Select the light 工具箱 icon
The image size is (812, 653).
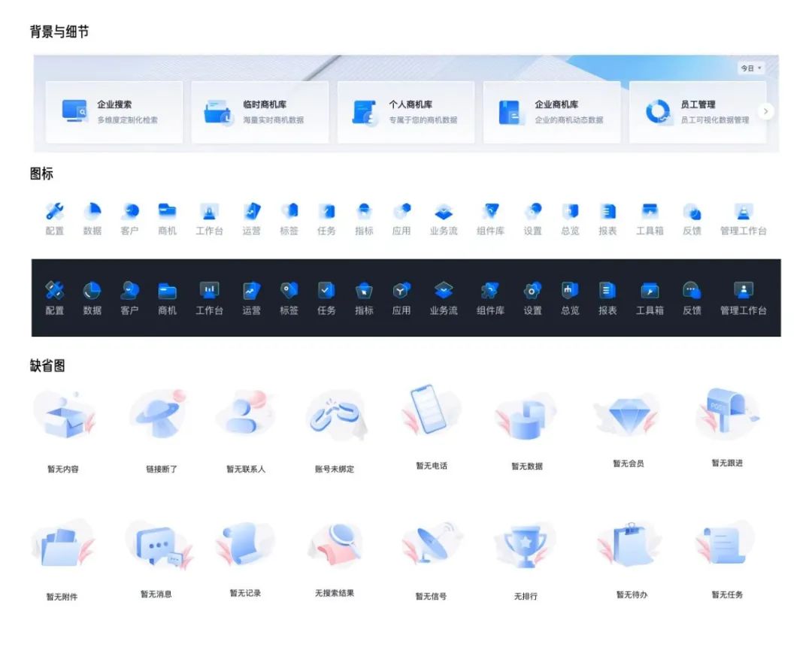coord(650,211)
